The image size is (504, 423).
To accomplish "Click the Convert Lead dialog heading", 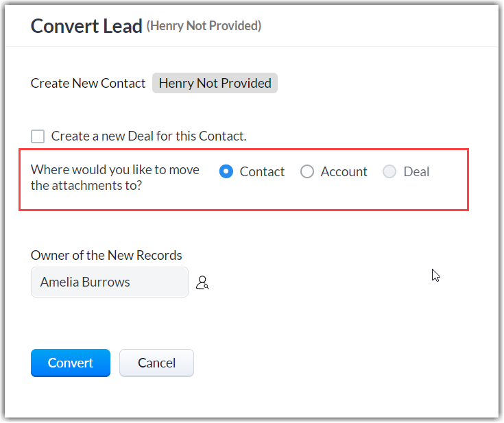I will [85, 26].
